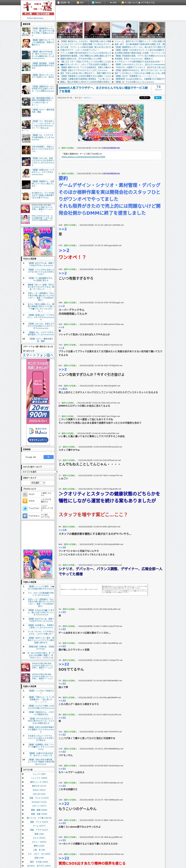
Task: Open weekly ranking item 1 バーレスク東京
Action: tap(41, 587)
